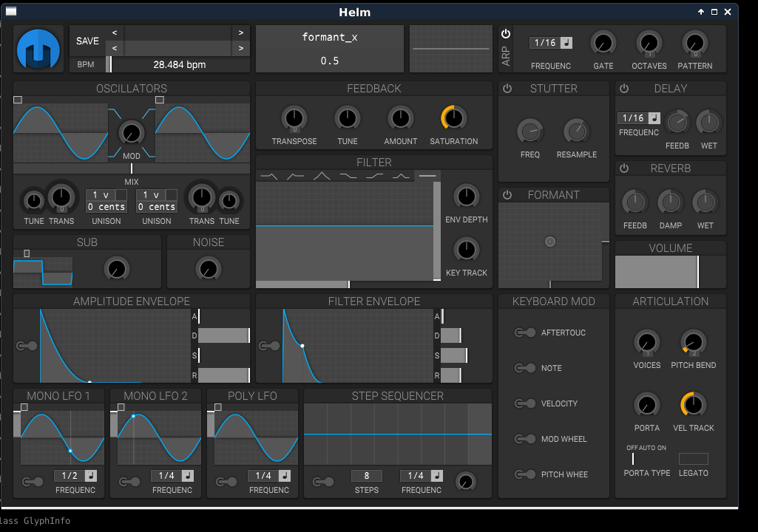The width and height of the screenshot is (758, 532).
Task: Turn on the Stutter power icon
Action: click(x=507, y=89)
